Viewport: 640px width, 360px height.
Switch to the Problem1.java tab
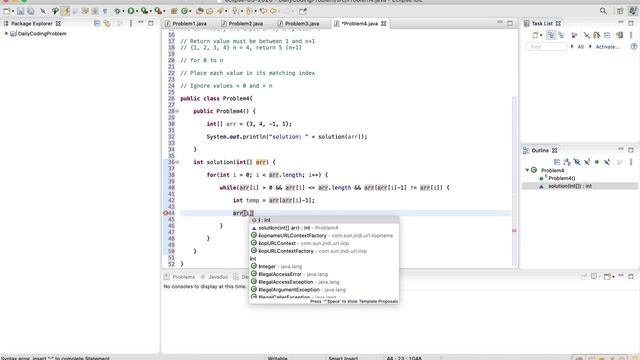click(x=186, y=24)
